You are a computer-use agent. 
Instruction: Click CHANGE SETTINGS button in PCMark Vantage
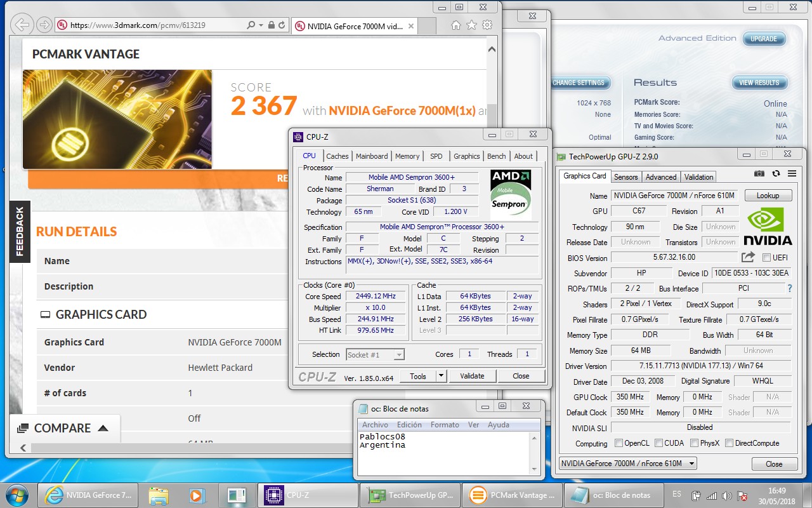(x=579, y=83)
